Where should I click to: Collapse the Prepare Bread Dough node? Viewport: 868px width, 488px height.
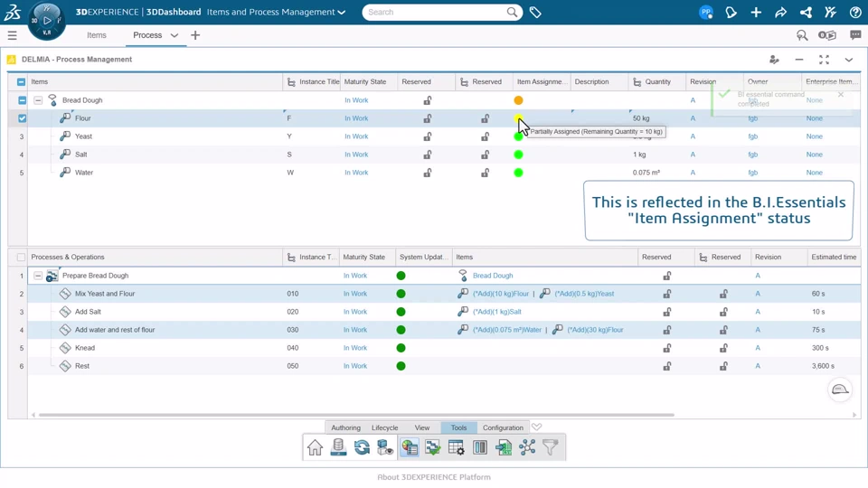38,276
